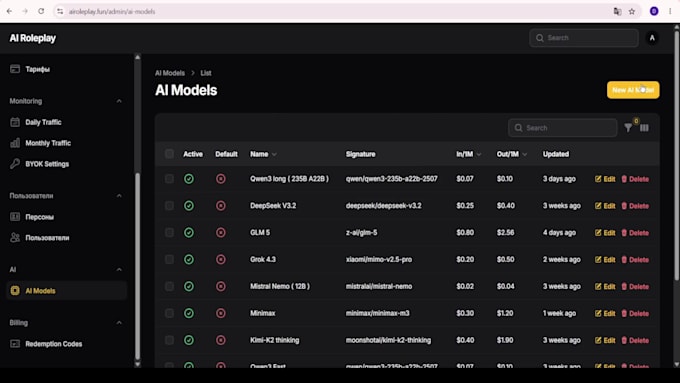Toggle Active status for GLM 5

tap(189, 232)
